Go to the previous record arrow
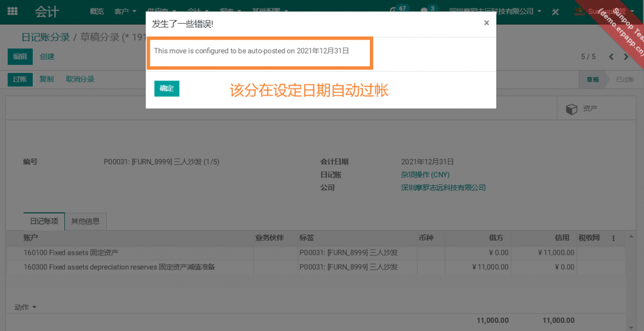This screenshot has width=644, height=331. pyautogui.click(x=611, y=57)
